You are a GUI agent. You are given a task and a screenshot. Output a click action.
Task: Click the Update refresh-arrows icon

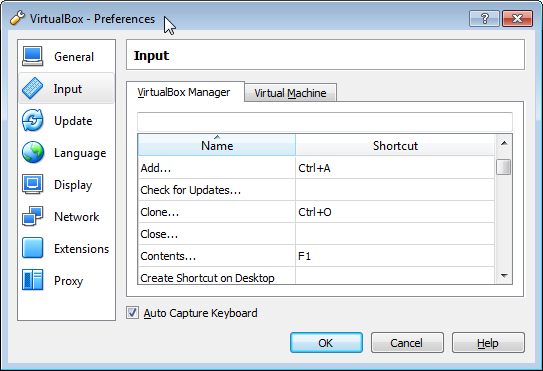coord(33,120)
